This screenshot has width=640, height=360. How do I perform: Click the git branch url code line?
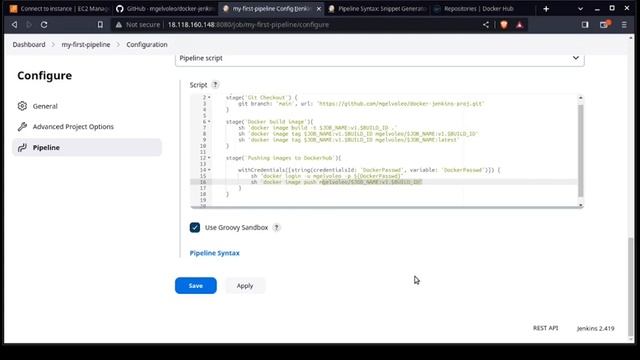point(361,104)
